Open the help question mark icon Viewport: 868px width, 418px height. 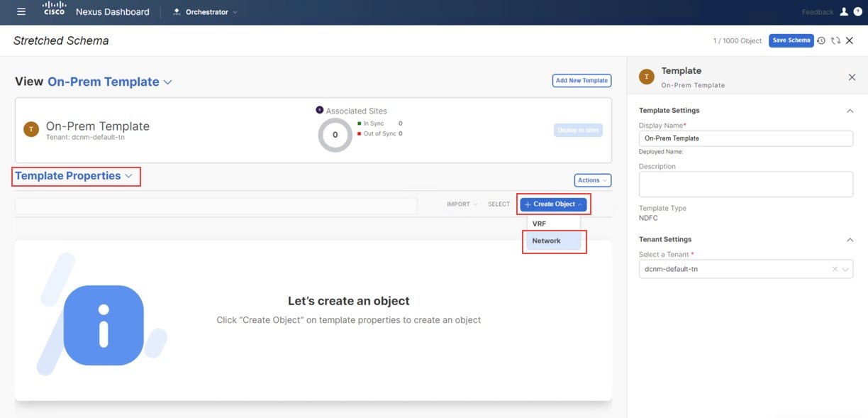click(x=857, y=12)
